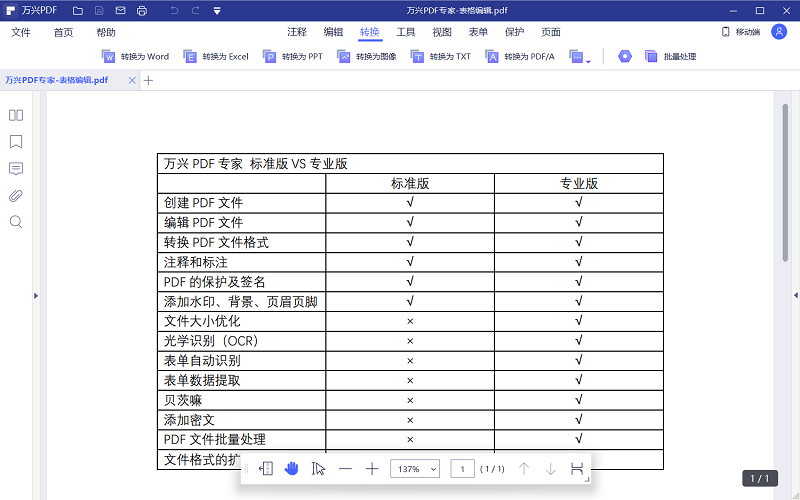800x500 pixels.
Task: Expand the more conversion formats dropdown
Action: [580, 57]
